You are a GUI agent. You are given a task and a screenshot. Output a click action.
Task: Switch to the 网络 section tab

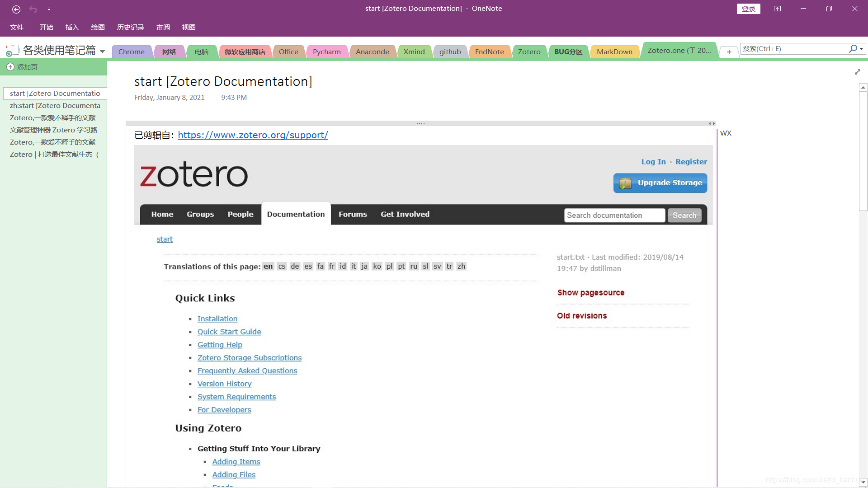pos(169,52)
